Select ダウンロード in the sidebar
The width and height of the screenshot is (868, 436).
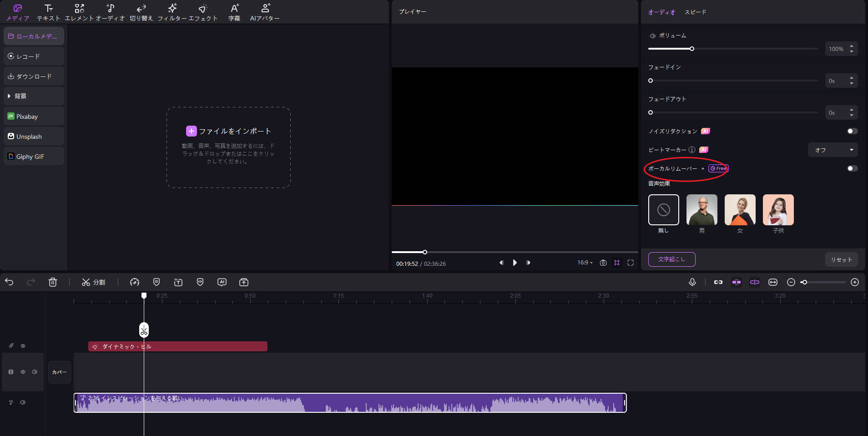[34, 76]
